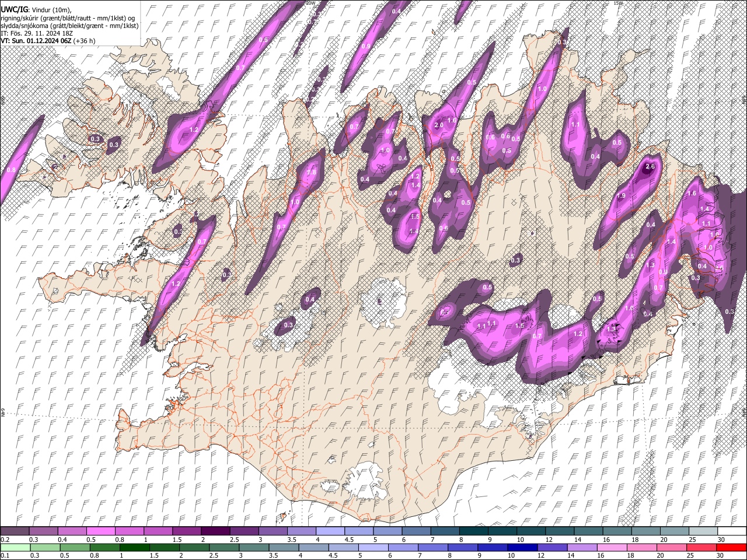Click the bright pink 0.5–0.8 top legend swatch
Screen dimensions: 747x560
point(101,531)
